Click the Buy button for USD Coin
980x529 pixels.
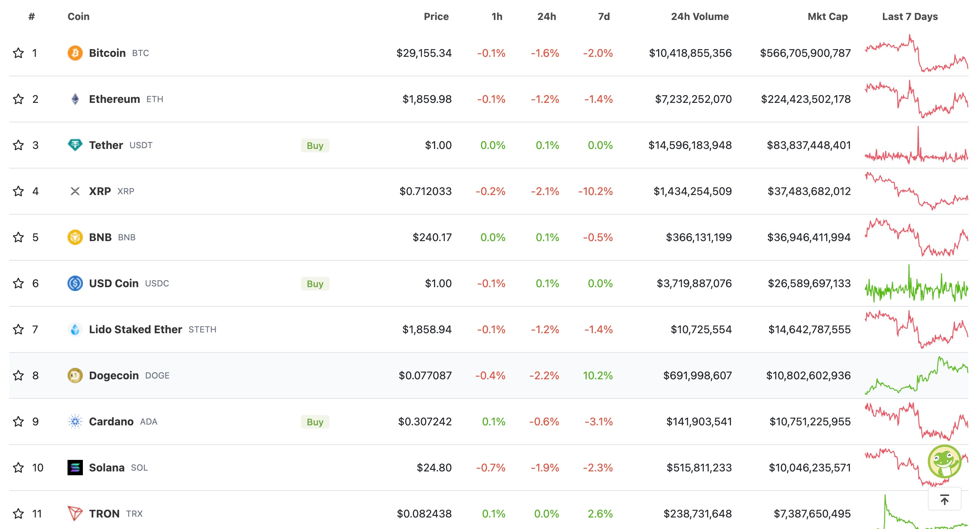[x=315, y=284]
